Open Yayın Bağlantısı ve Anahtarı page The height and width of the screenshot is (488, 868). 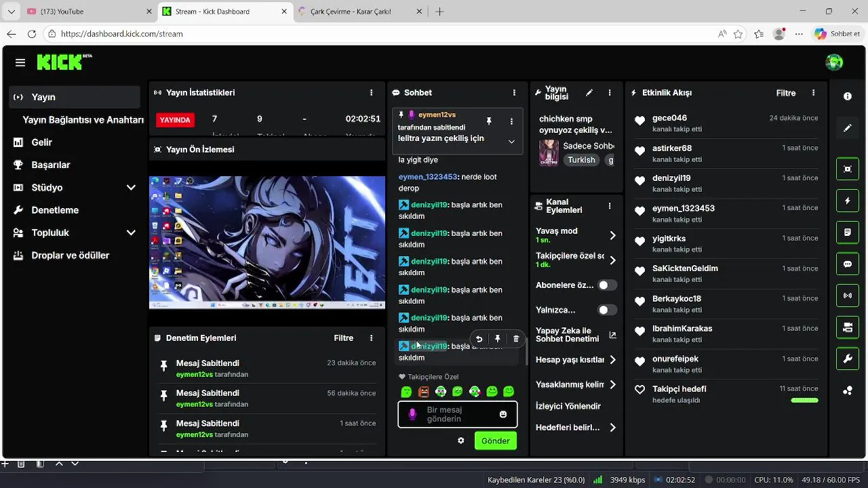click(x=83, y=120)
